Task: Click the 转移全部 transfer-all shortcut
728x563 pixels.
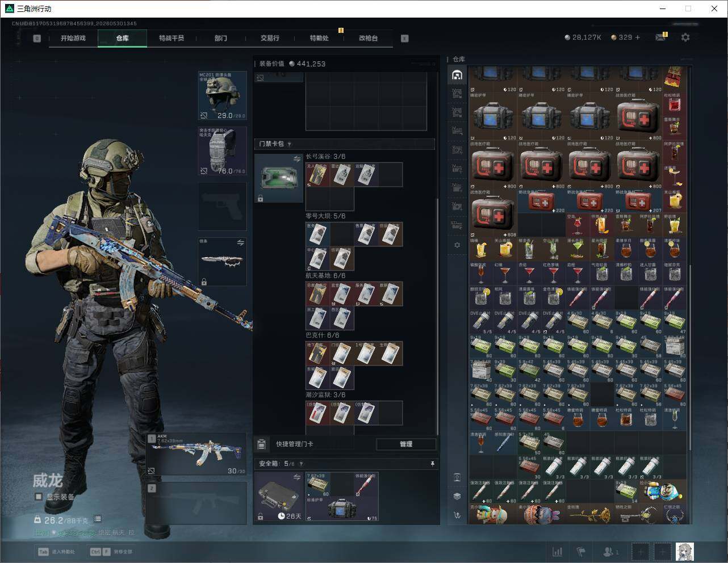Action: pyautogui.click(x=111, y=552)
